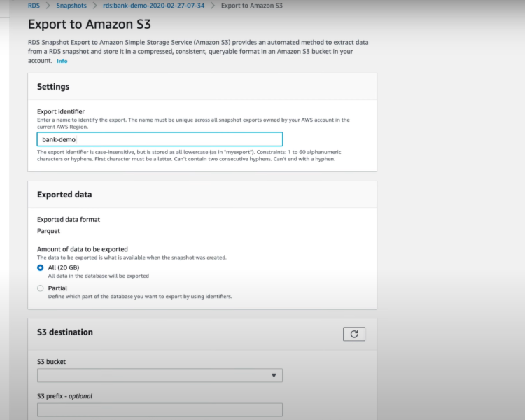The image size is (525, 420).
Task: Click the S3 destination section heading
Action: (x=65, y=332)
